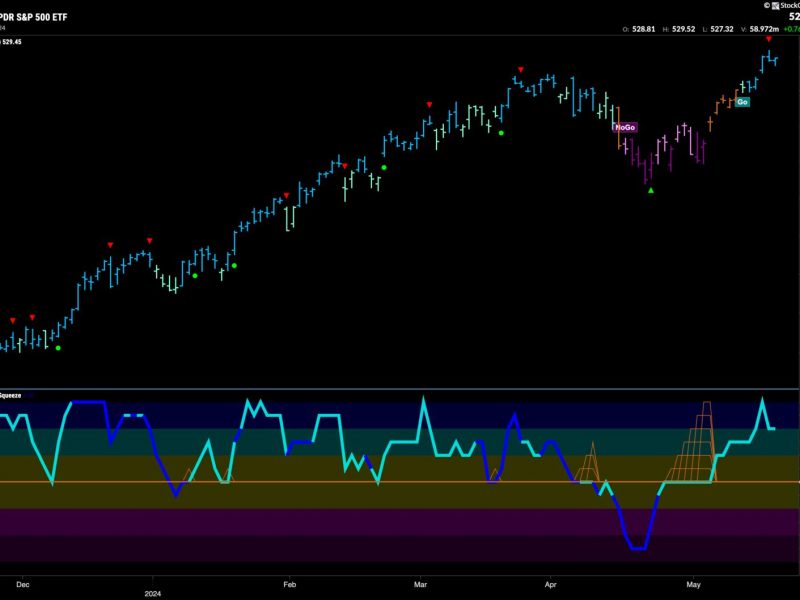Click the green dot in early December
This screenshot has height=600, width=800.
(x=58, y=348)
